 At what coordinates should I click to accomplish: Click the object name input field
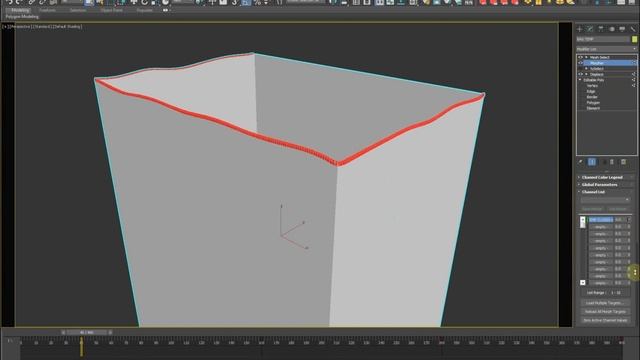click(603, 39)
